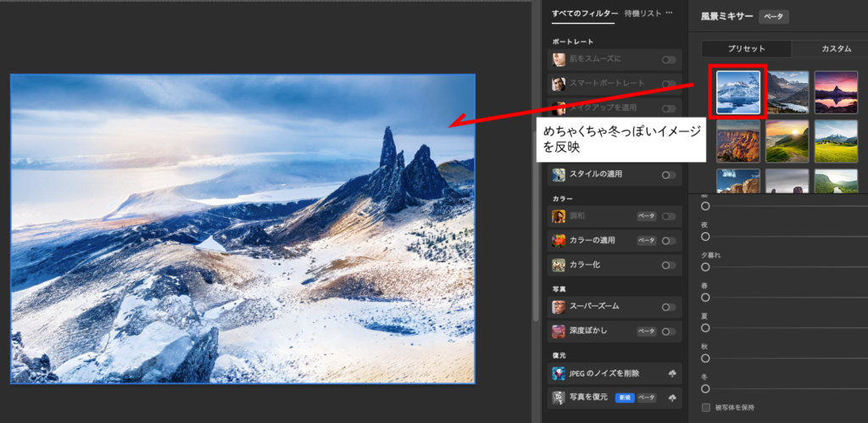Viewport: 868px width, 423px height.
Task: Click the 新規 badge on 写真を復元
Action: coord(625,398)
